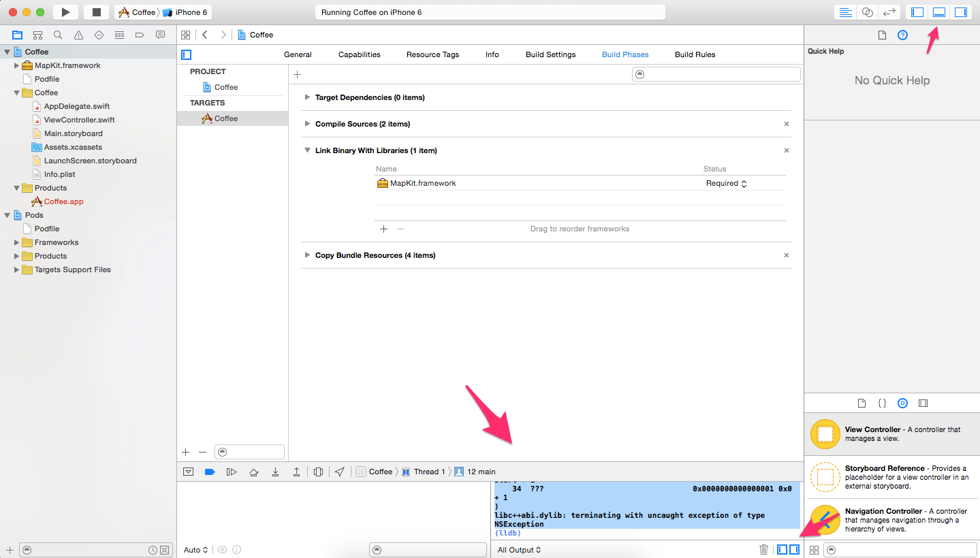980x558 pixels.
Task: Open the Test navigator
Action: [99, 35]
